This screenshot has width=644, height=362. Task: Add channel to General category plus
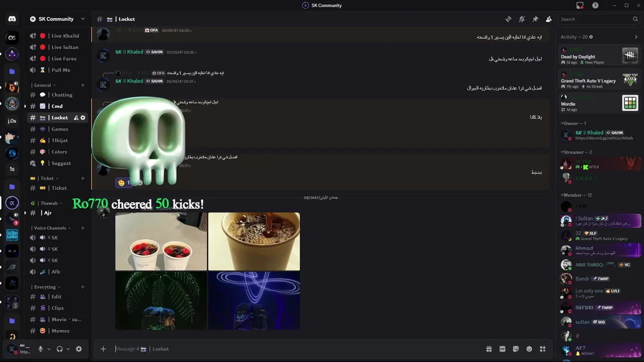coord(83,85)
